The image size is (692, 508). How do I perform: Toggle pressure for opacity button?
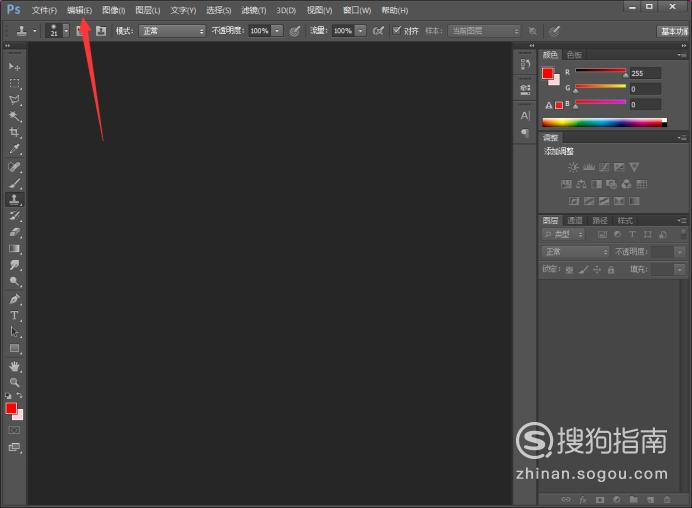pos(295,30)
